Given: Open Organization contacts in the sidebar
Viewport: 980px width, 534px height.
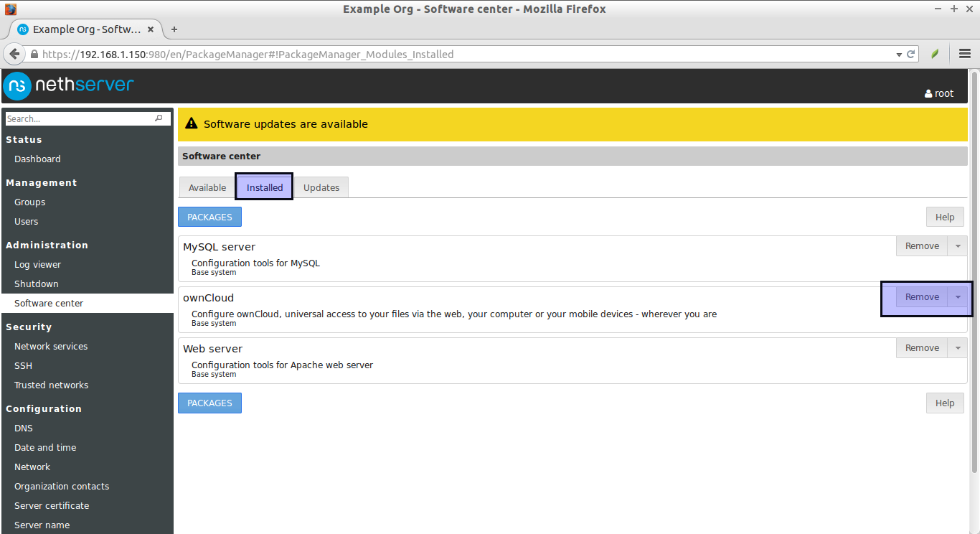Looking at the screenshot, I should click(62, 487).
